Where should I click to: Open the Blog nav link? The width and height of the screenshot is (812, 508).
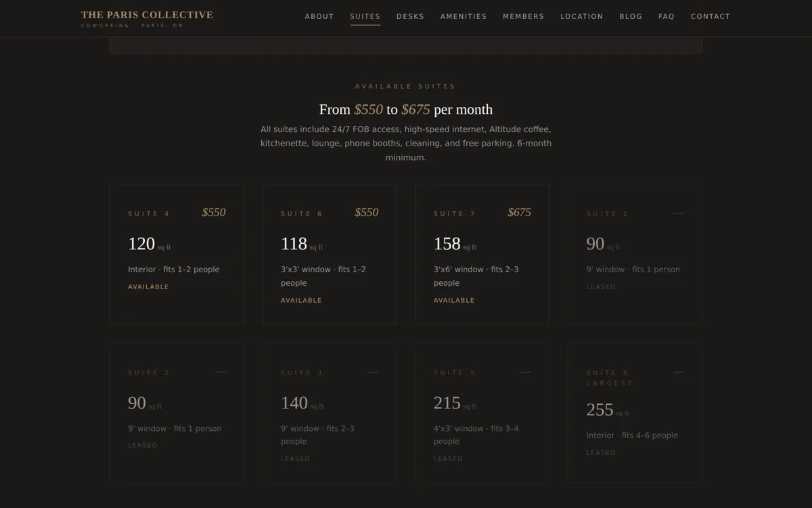pyautogui.click(x=631, y=16)
